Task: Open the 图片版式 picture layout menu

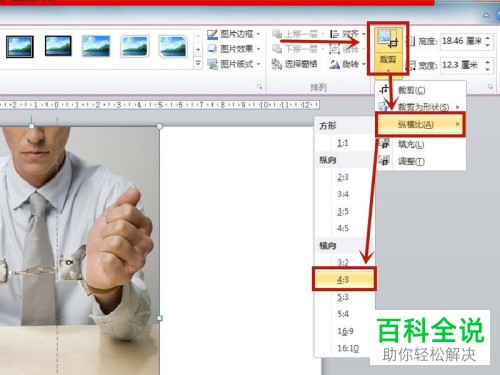Action: [234, 64]
